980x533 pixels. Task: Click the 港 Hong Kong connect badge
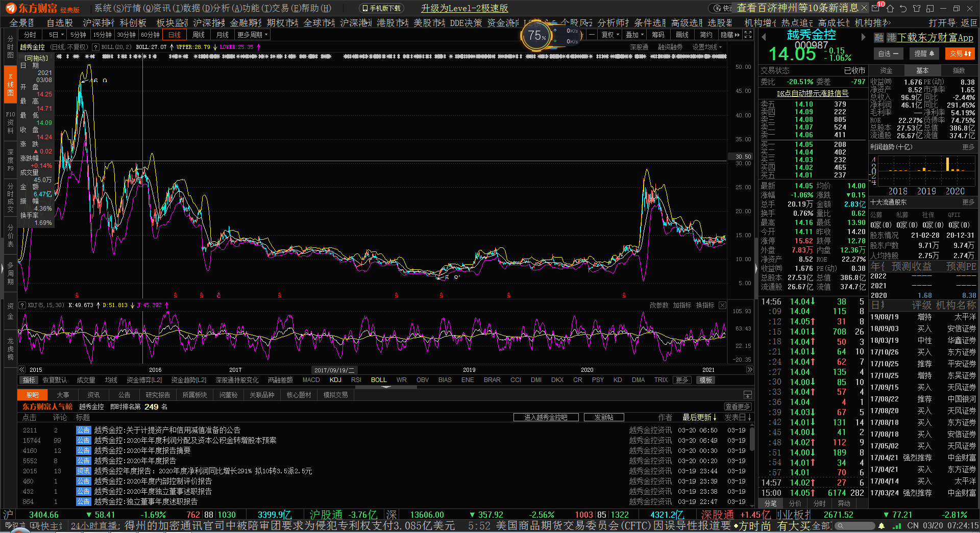point(892,38)
